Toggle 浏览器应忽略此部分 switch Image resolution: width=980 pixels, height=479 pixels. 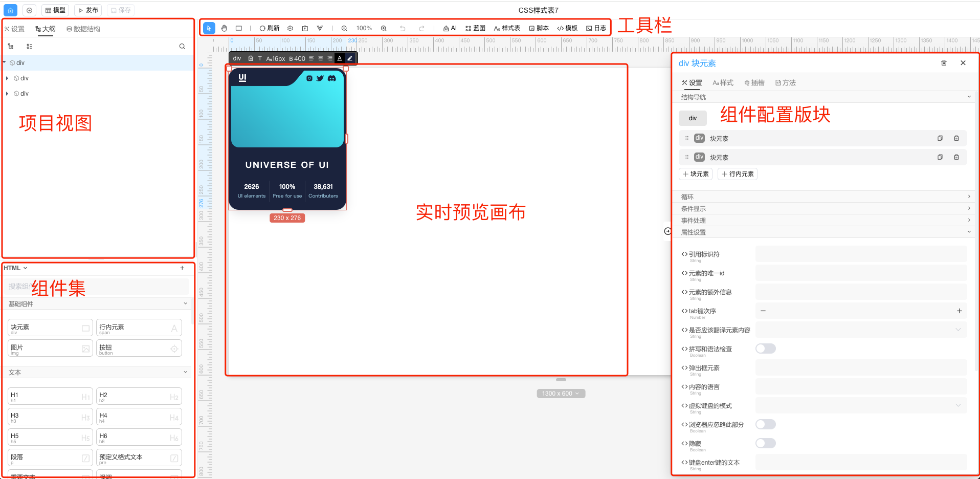[766, 424]
